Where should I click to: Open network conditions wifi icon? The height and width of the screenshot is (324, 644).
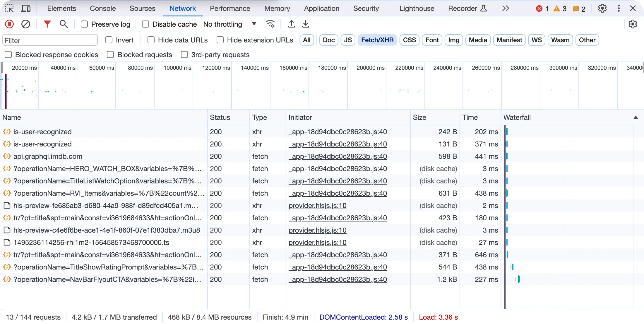270,24
